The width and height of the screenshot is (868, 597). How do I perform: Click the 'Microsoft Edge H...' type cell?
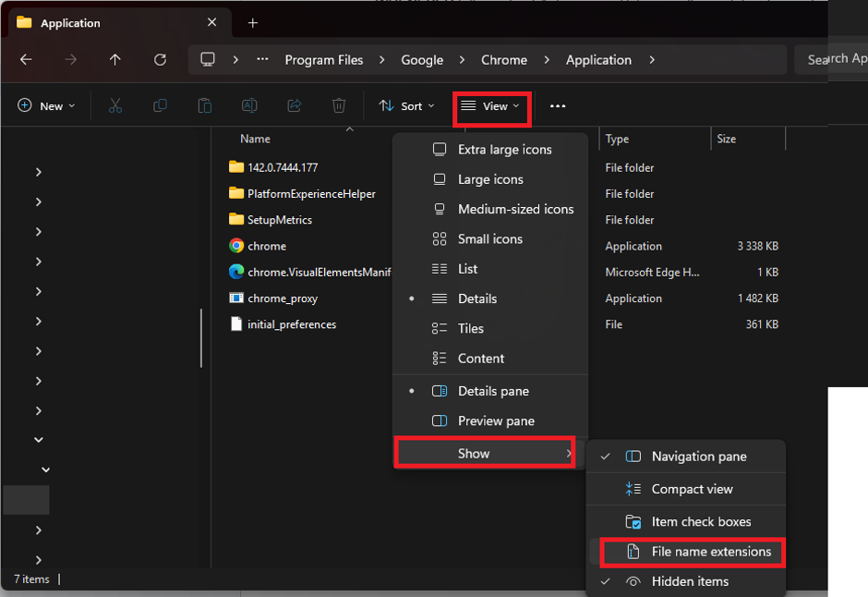pos(652,272)
